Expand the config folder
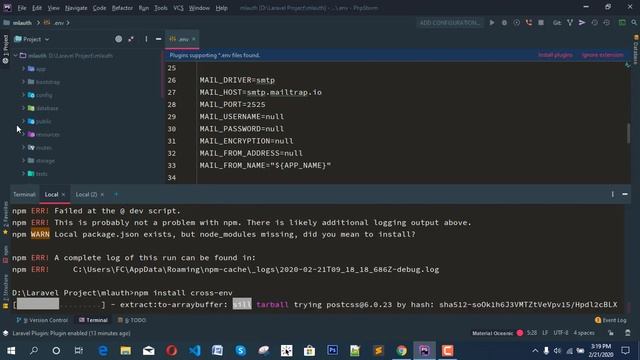 [23, 95]
